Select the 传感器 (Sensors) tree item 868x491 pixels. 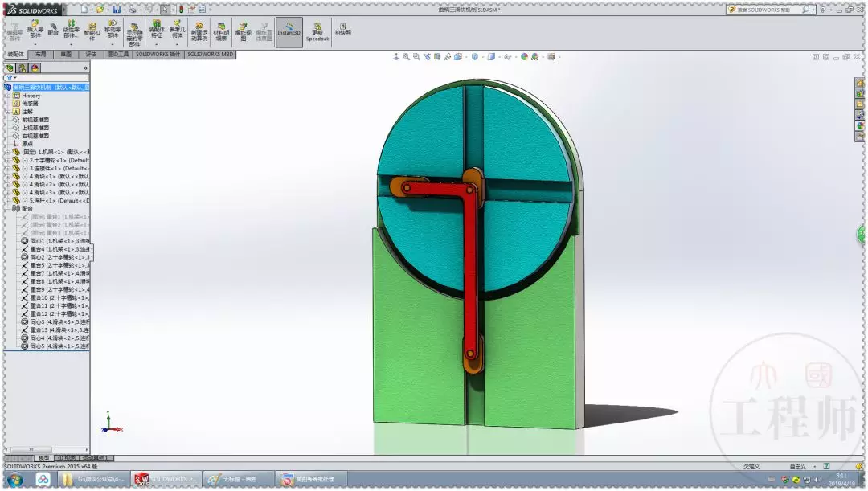coord(30,104)
